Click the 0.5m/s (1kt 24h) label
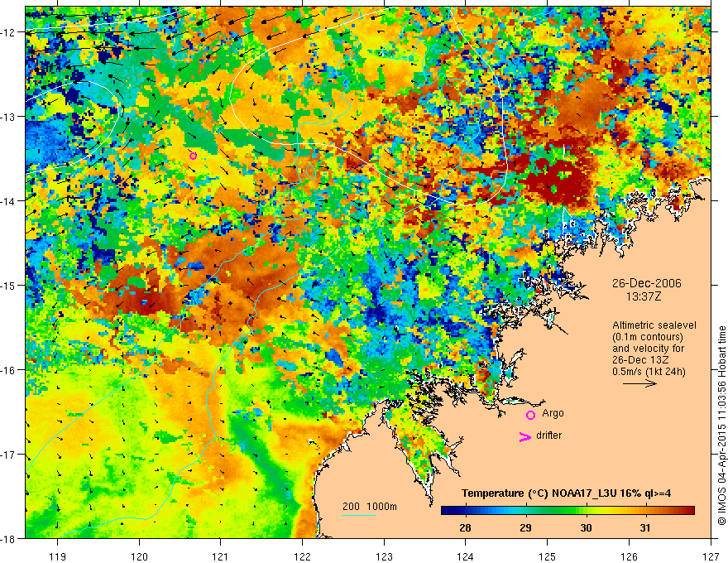This screenshot has height=563, width=728. pyautogui.click(x=649, y=372)
